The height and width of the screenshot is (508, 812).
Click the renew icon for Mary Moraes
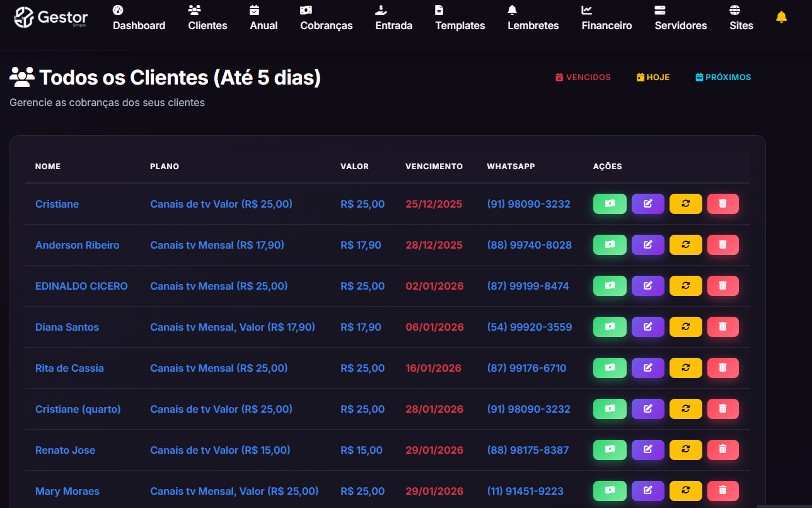click(x=685, y=490)
